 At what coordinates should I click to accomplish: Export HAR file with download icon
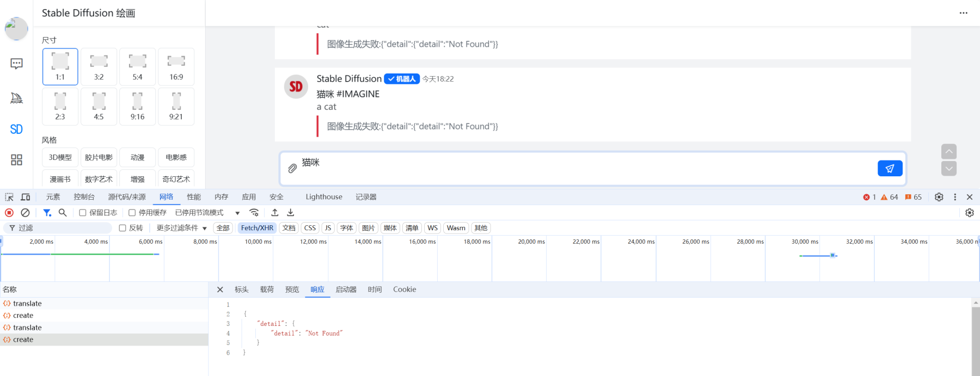[291, 213]
